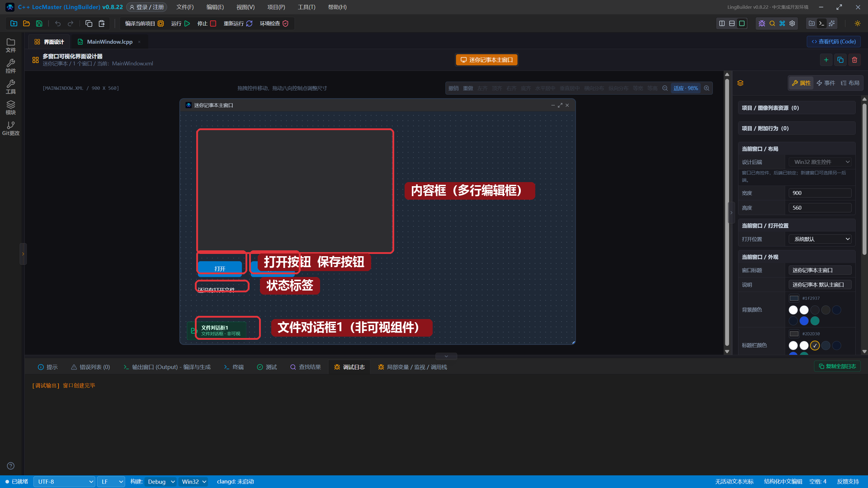Click the 宽度 900 input field
Screen dimensions: 868x488
(820, 193)
